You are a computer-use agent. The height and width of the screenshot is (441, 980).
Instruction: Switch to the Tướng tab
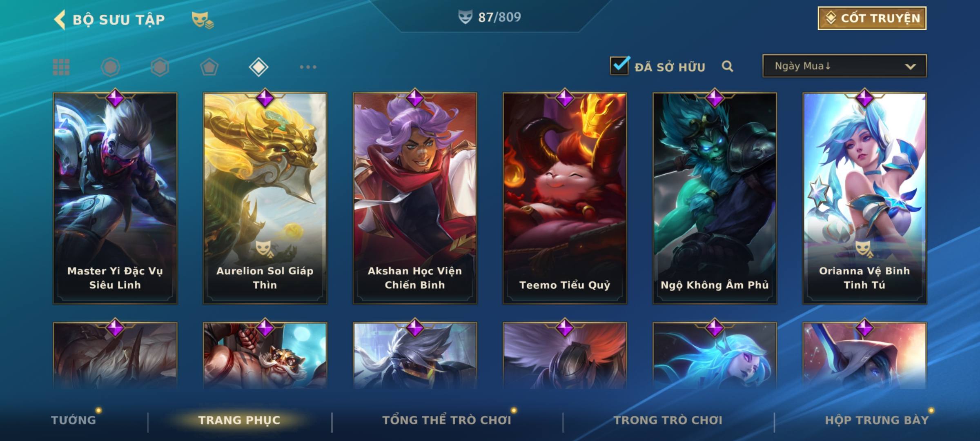coord(73,420)
